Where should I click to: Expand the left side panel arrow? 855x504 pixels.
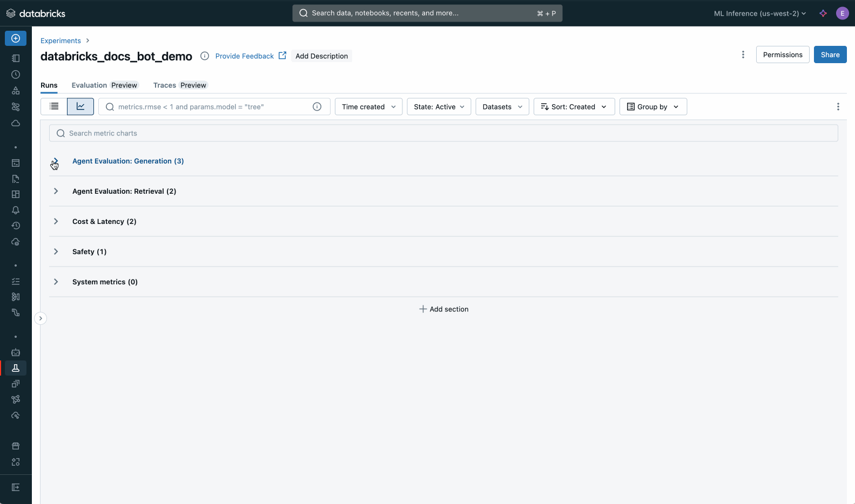click(x=41, y=318)
